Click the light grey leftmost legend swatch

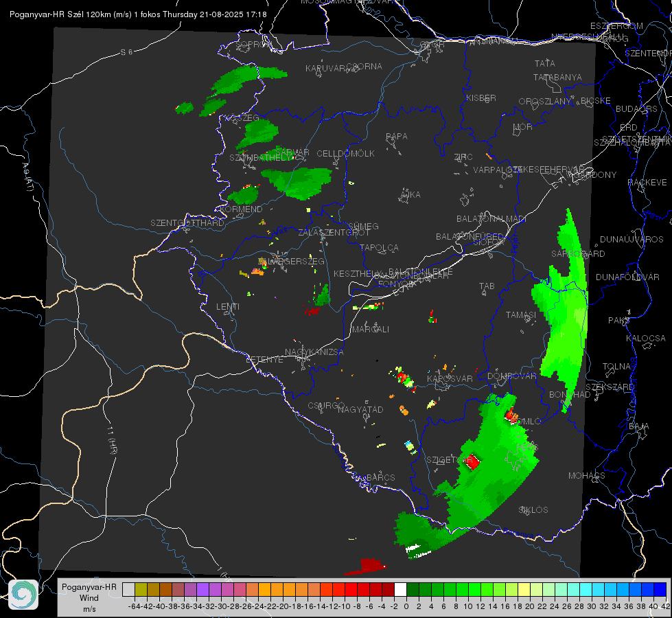pos(128,590)
